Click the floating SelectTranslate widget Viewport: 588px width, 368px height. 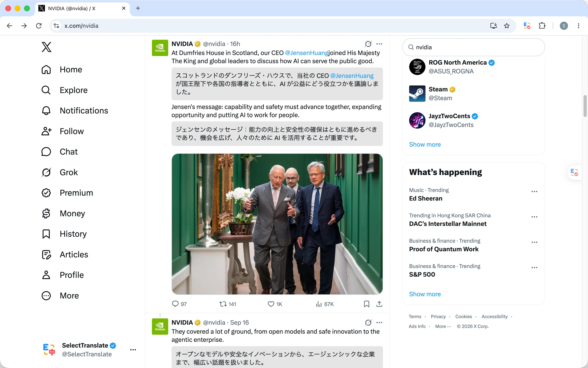pos(574,172)
